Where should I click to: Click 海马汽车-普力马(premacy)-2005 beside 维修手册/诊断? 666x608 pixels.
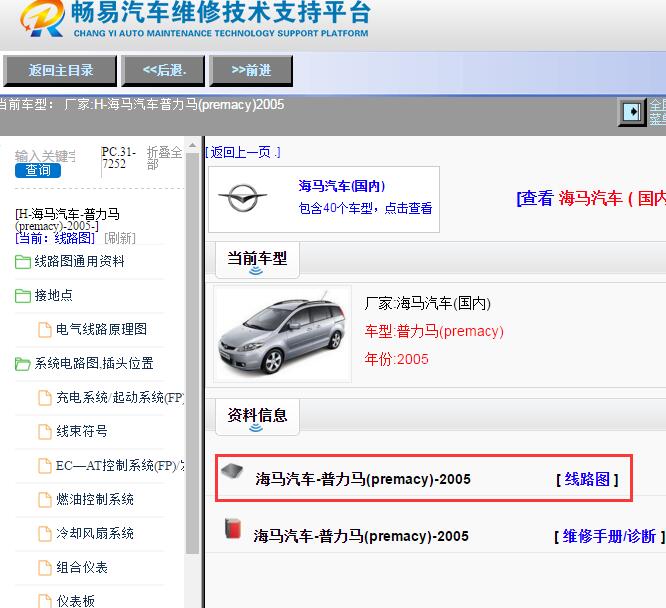click(361, 536)
